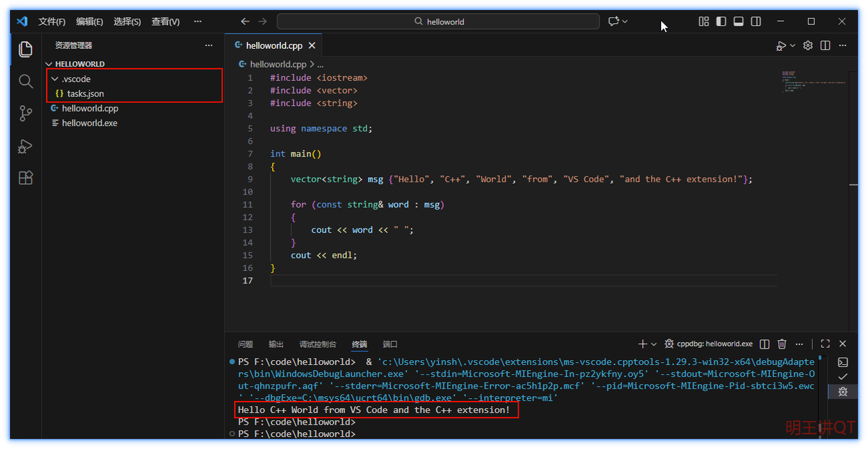Open the Source Control view
Screen dimensions: 868x449
click(x=26, y=113)
